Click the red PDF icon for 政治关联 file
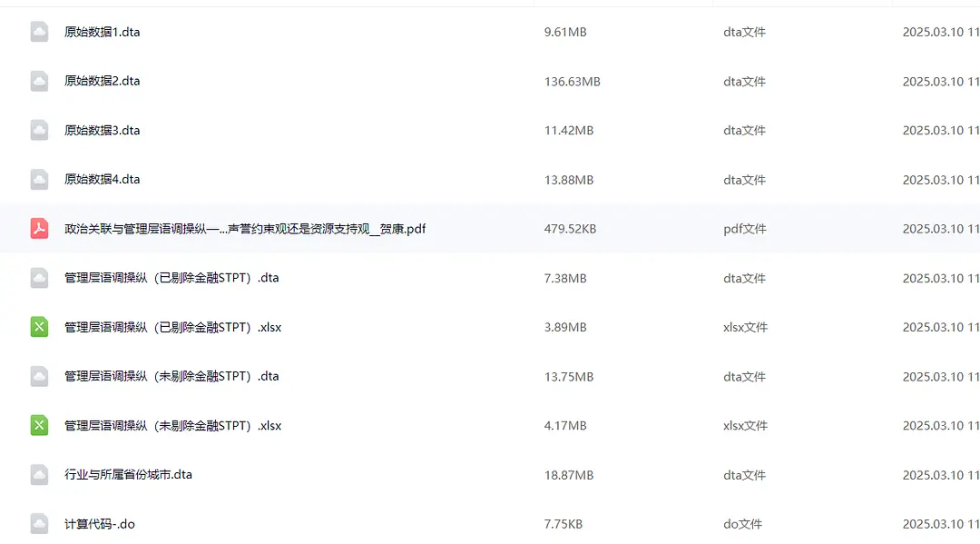The image size is (980, 544). pos(39,229)
